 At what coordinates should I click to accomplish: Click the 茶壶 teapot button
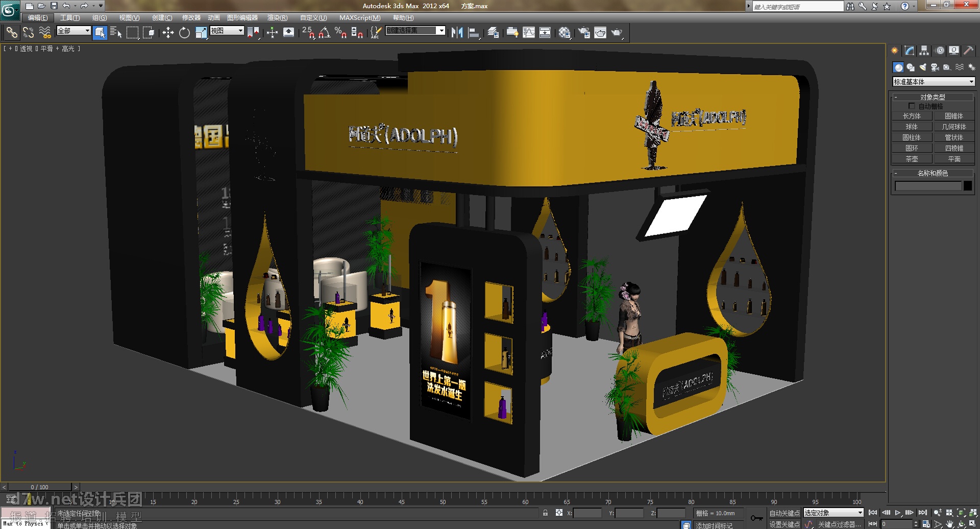(x=912, y=159)
